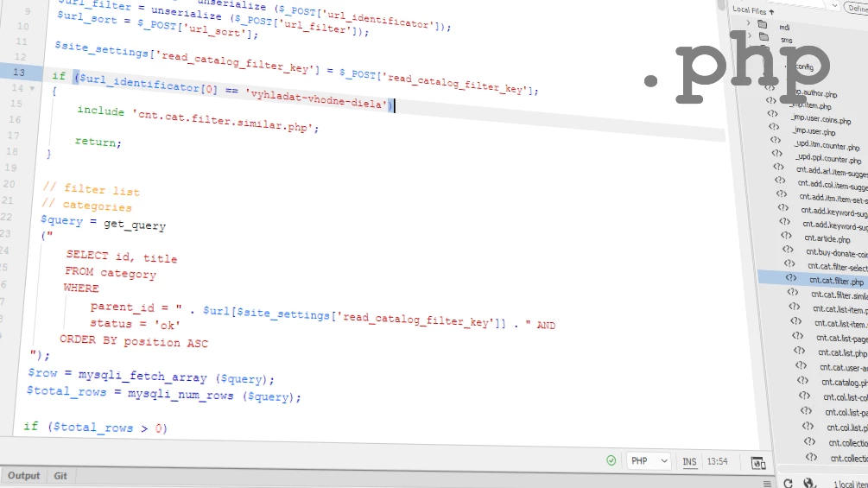Image resolution: width=868 pixels, height=488 pixels.
Task: Click the 'WHERE' keyword in query
Action: (81, 288)
